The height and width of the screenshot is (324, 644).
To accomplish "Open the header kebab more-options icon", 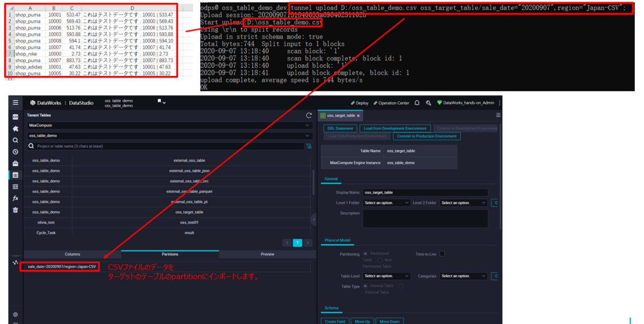I will click(500, 103).
